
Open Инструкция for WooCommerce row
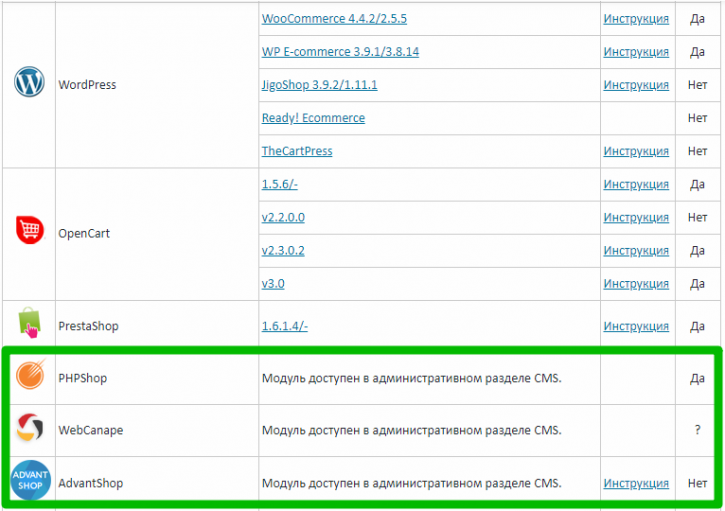(636, 18)
